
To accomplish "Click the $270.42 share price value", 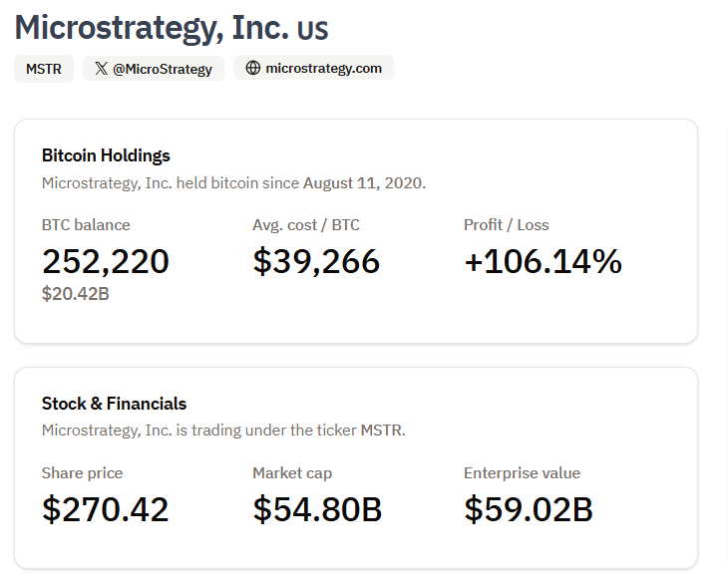I will (x=106, y=509).
